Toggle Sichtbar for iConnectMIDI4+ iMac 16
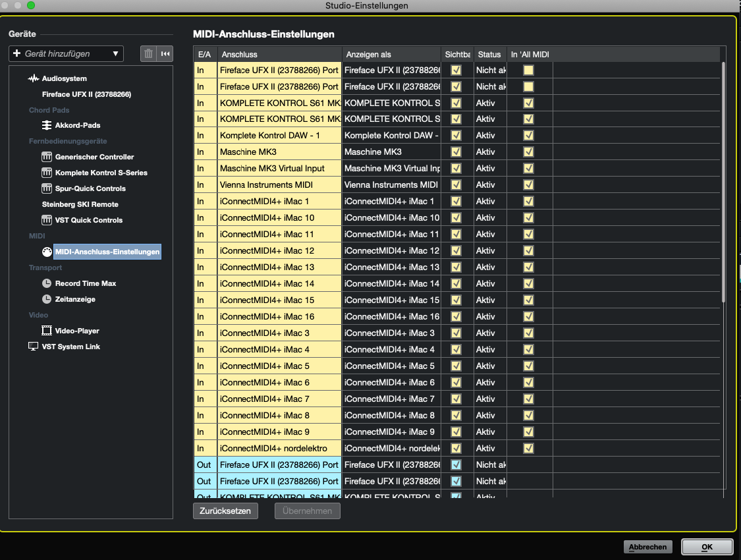Viewport: 741px width, 560px height. click(456, 317)
